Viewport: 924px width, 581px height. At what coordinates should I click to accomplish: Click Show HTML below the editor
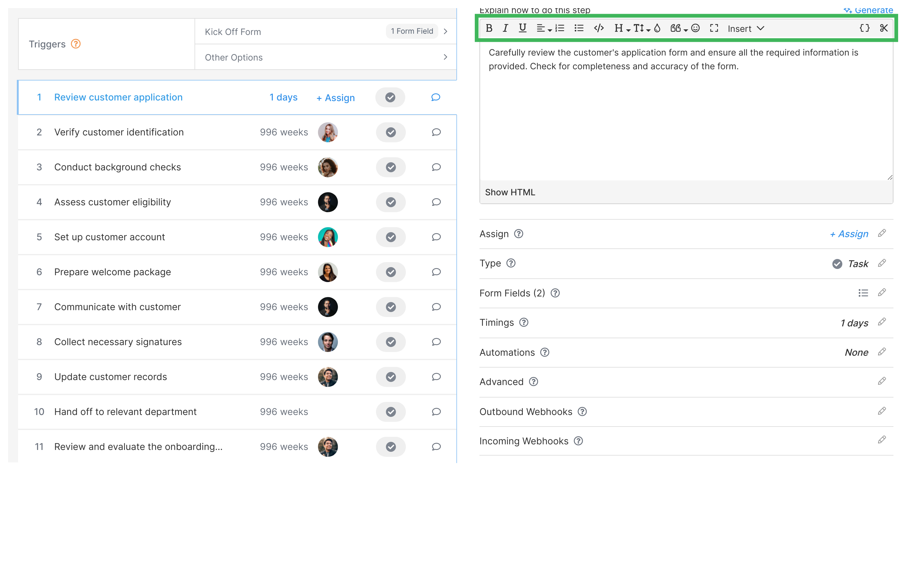(x=510, y=192)
